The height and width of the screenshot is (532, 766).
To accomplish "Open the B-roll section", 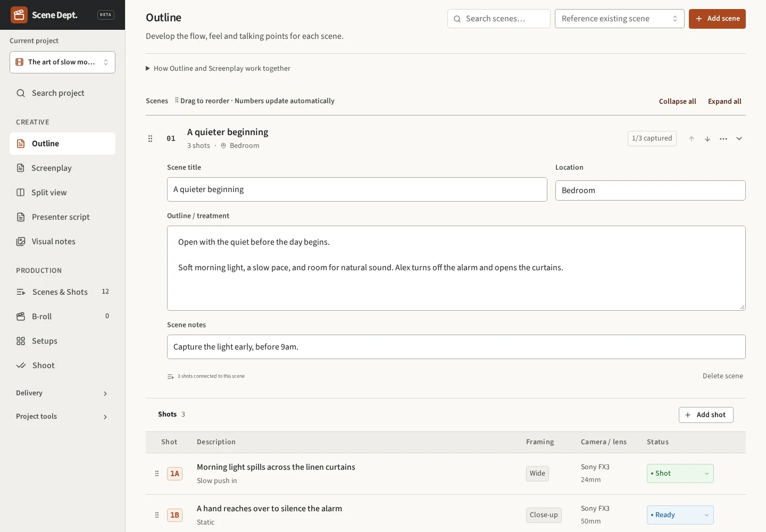I will [62, 317].
